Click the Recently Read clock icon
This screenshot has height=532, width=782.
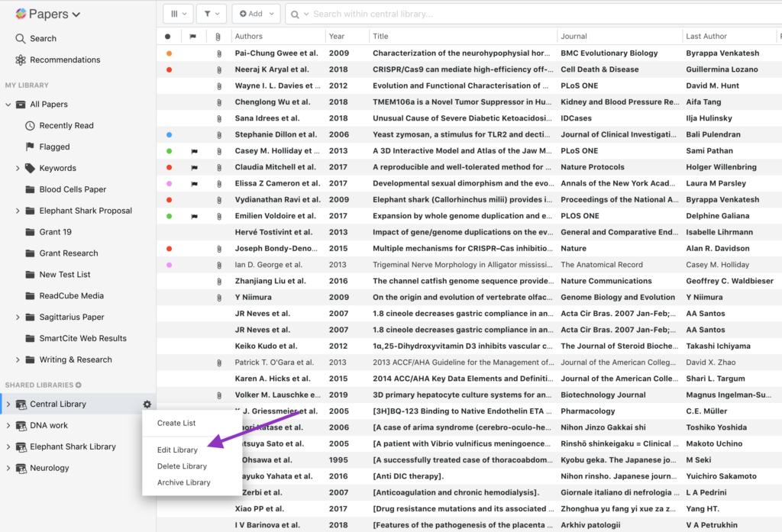[x=30, y=126]
